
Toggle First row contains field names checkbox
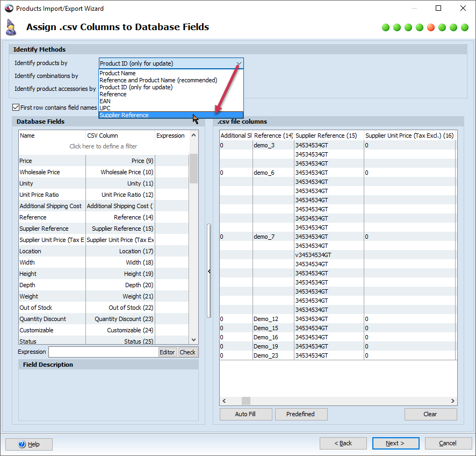click(x=16, y=108)
